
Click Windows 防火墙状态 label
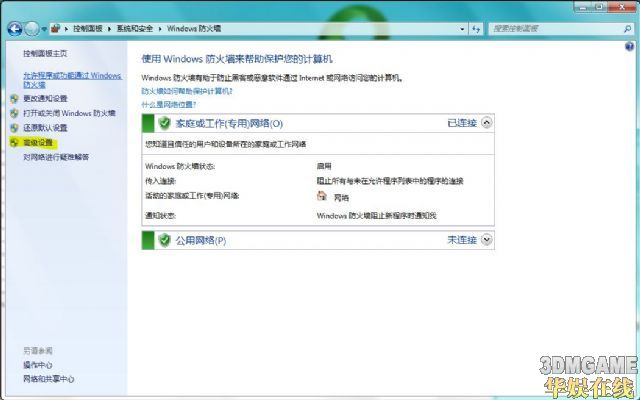tap(180, 166)
